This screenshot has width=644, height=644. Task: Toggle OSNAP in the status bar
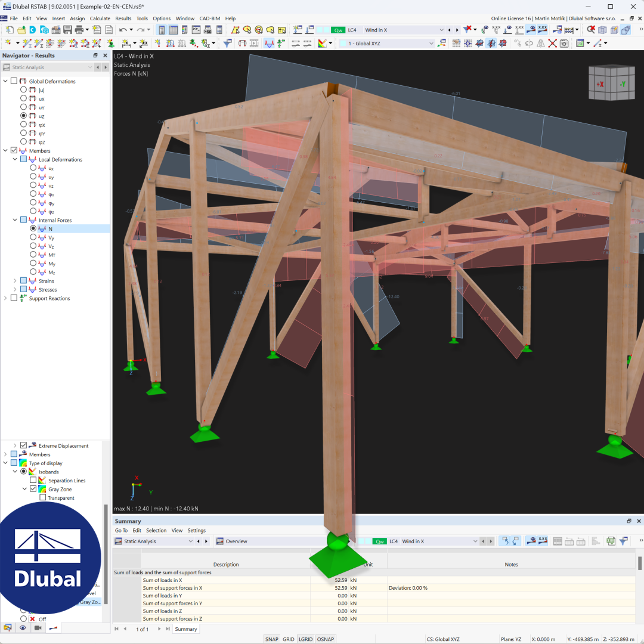325,639
